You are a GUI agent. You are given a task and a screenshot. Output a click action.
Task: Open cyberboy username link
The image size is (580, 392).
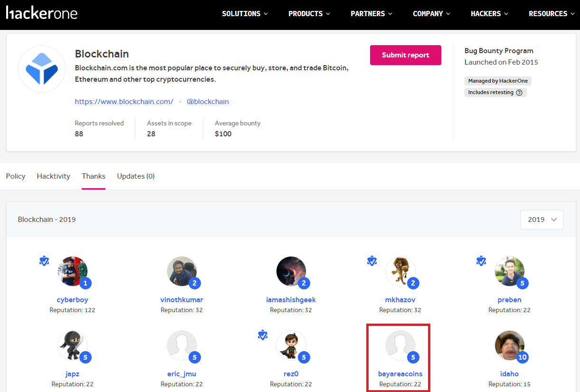tap(72, 300)
